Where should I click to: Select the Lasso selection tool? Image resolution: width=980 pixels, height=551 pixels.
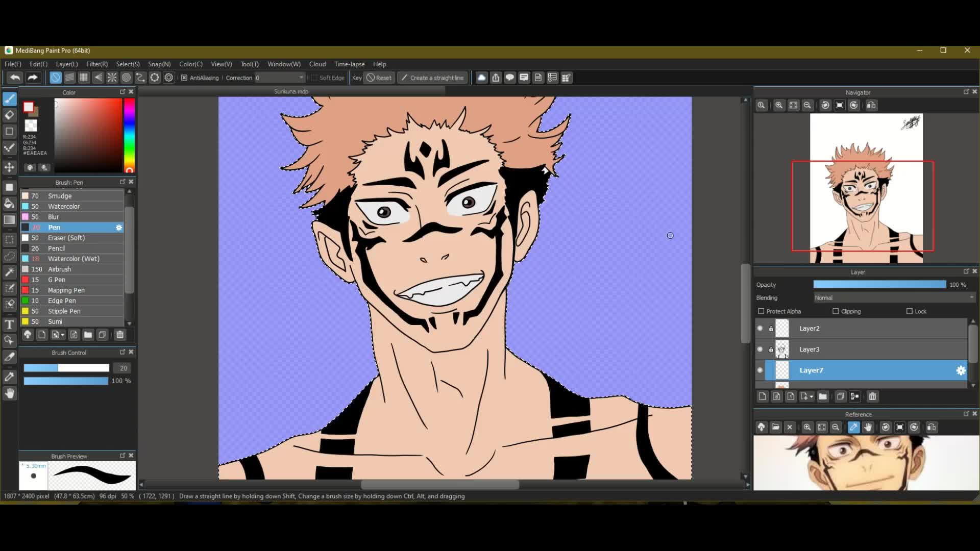9,256
